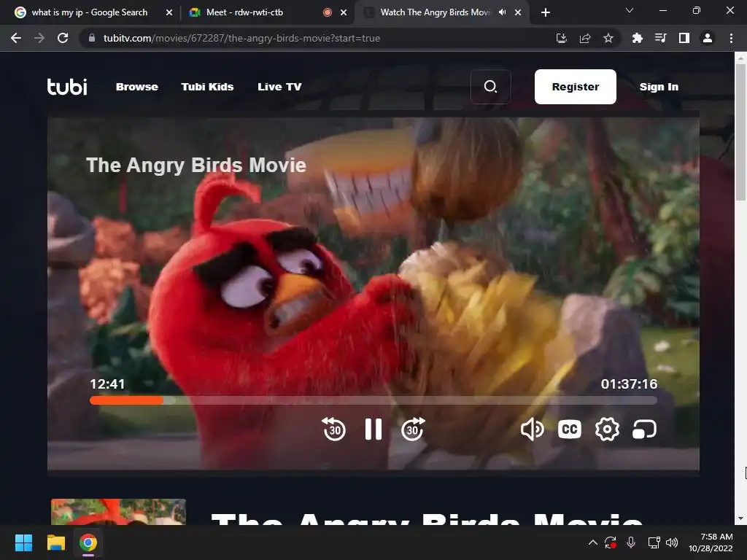This screenshot has height=560, width=747.
Task: Bookmark this page star
Action: click(x=608, y=38)
